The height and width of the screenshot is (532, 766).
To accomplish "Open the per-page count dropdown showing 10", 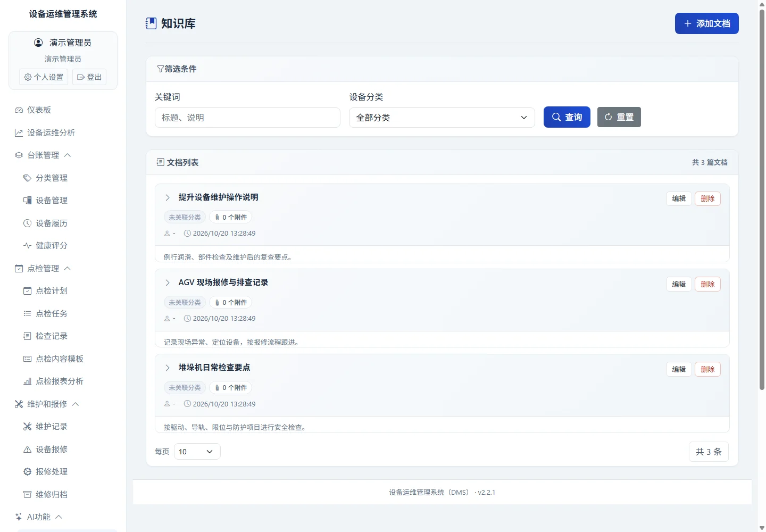I will 197,452.
